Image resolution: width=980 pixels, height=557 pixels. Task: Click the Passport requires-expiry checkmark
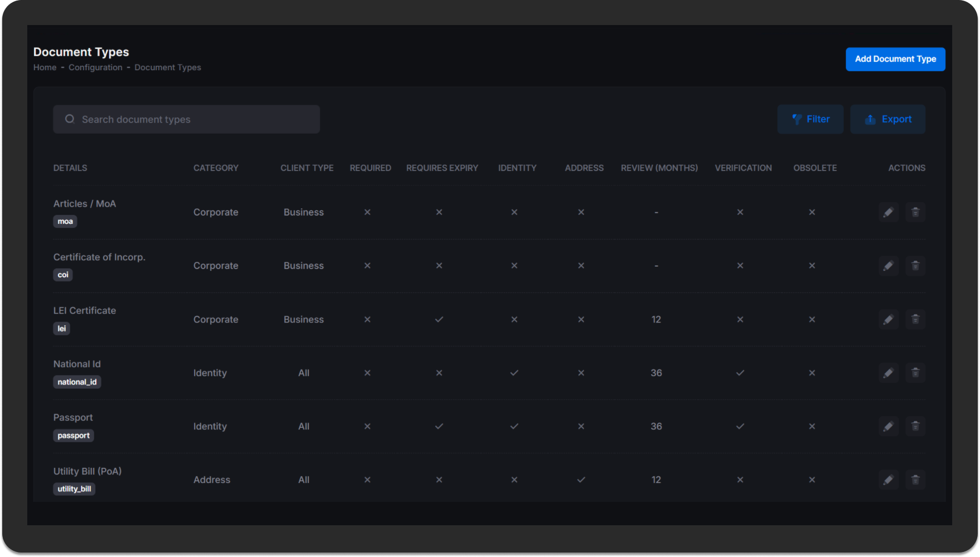(x=439, y=426)
